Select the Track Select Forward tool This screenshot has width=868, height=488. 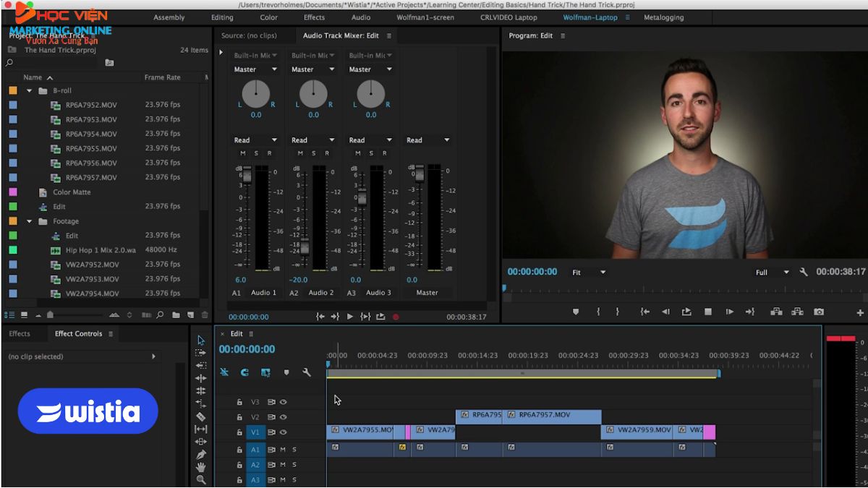click(x=201, y=353)
